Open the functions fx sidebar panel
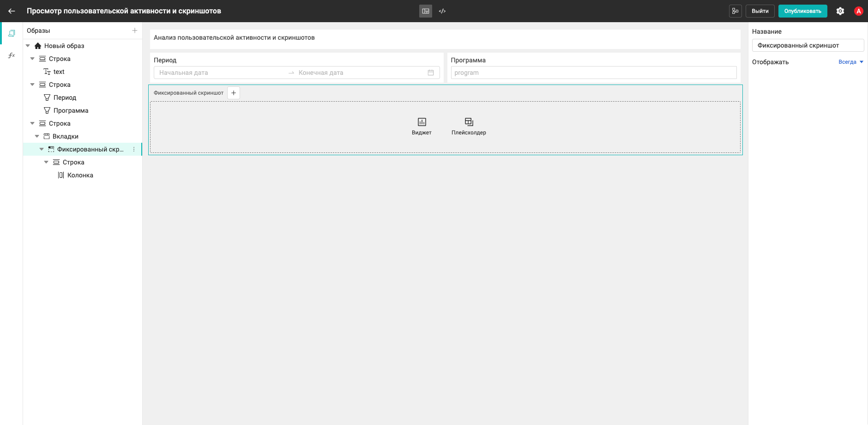868x425 pixels. coord(12,55)
